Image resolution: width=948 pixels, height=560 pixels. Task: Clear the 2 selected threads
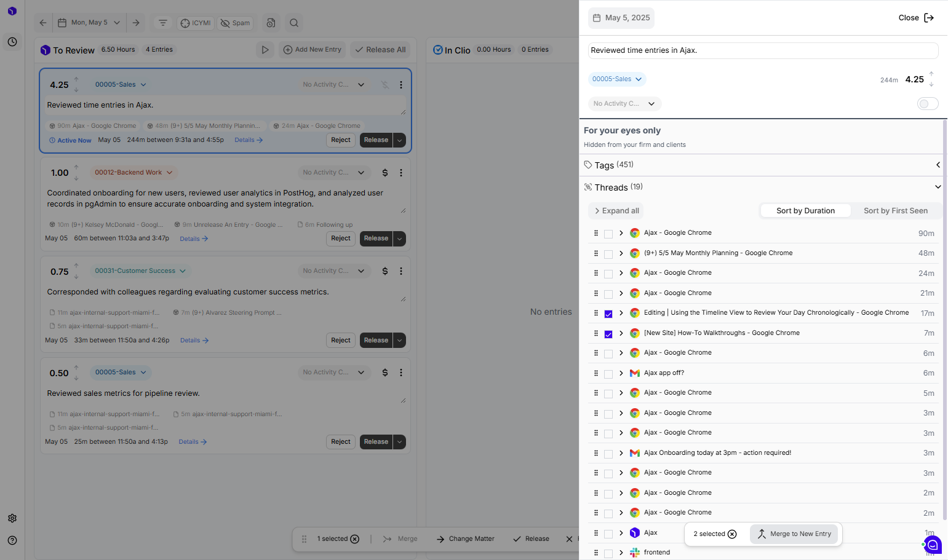click(x=732, y=534)
